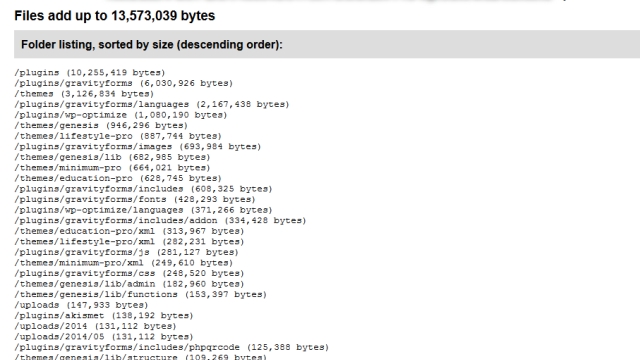Click the '/plugins/gravityforms/images' line
The width and height of the screenshot is (640, 360).
tap(138, 147)
